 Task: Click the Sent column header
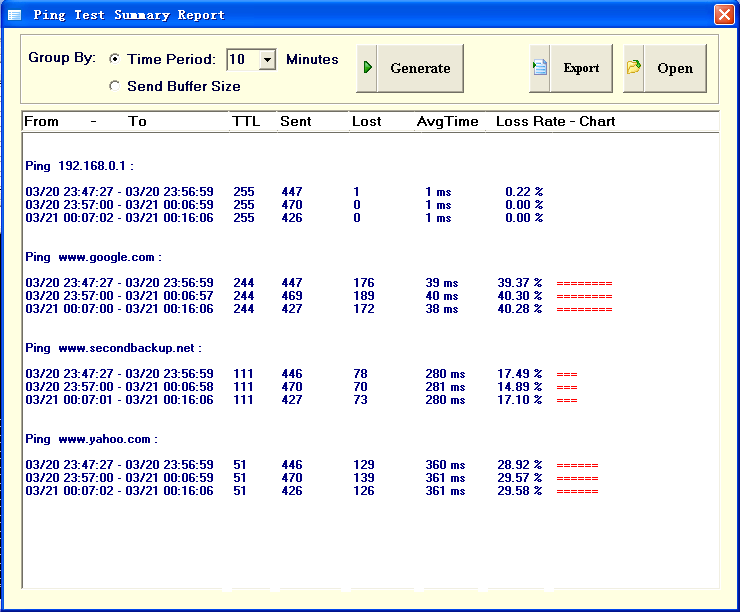point(295,121)
